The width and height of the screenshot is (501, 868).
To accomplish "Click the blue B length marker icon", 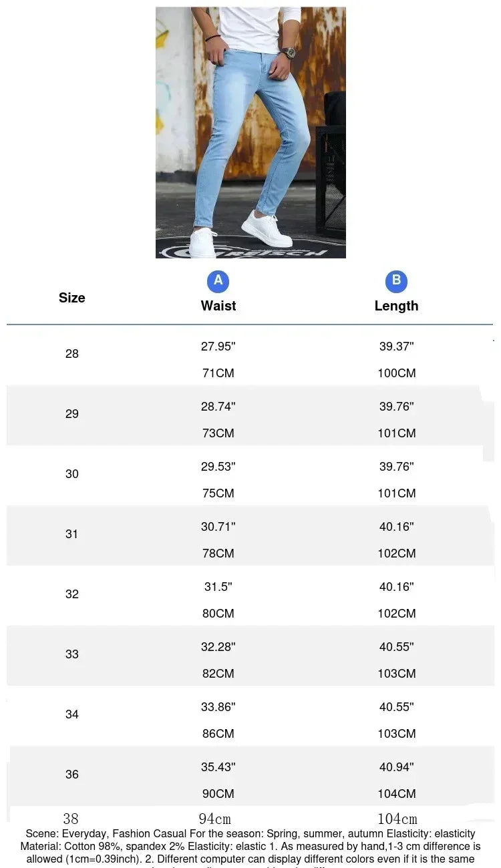I will pos(396,281).
